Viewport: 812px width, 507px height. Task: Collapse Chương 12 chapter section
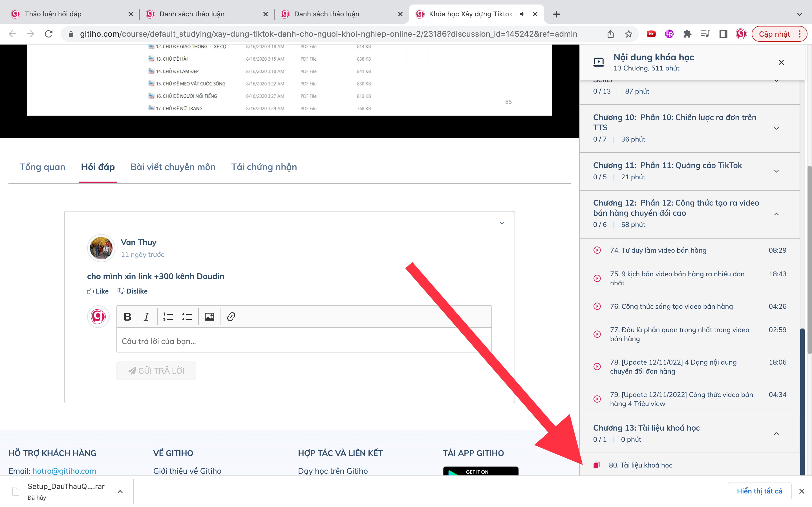tap(776, 214)
